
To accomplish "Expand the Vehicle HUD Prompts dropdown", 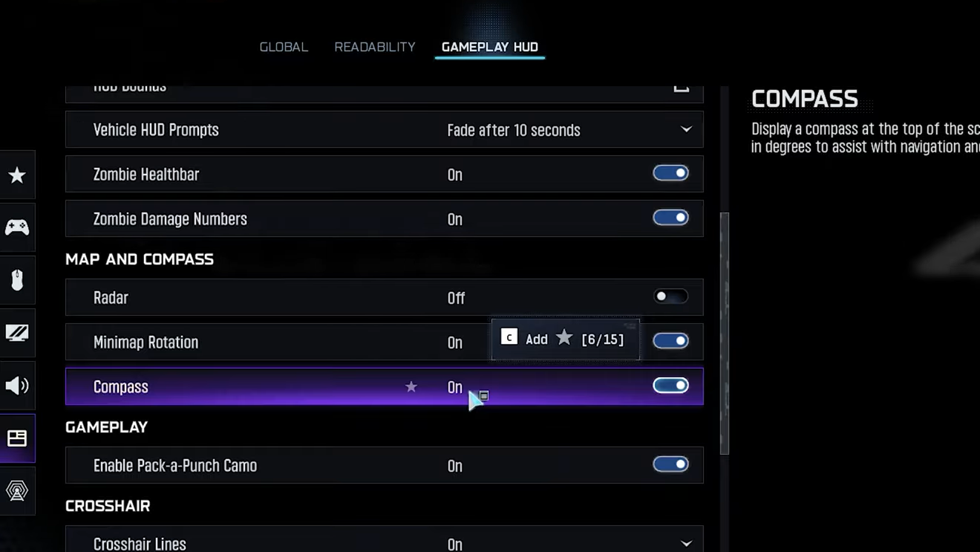I will coord(686,130).
